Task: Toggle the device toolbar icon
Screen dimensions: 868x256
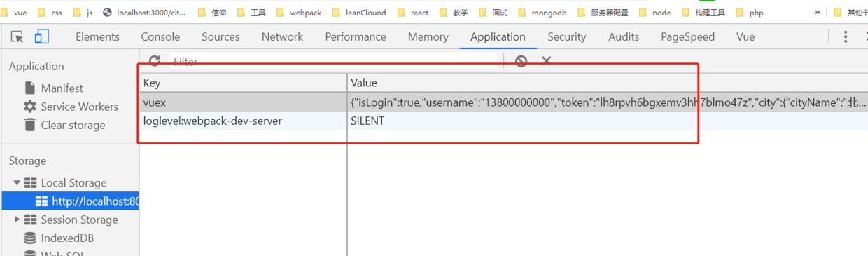Action: pos(41,37)
